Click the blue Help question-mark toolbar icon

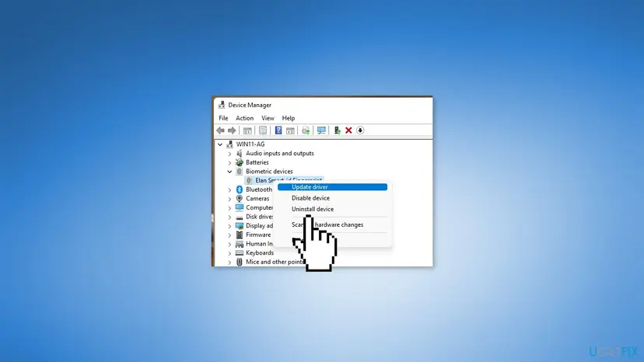[278, 131]
